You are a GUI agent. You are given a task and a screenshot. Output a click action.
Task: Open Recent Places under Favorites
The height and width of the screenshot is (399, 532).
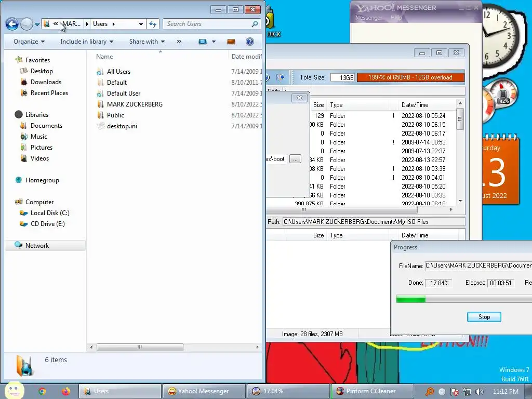(x=49, y=92)
